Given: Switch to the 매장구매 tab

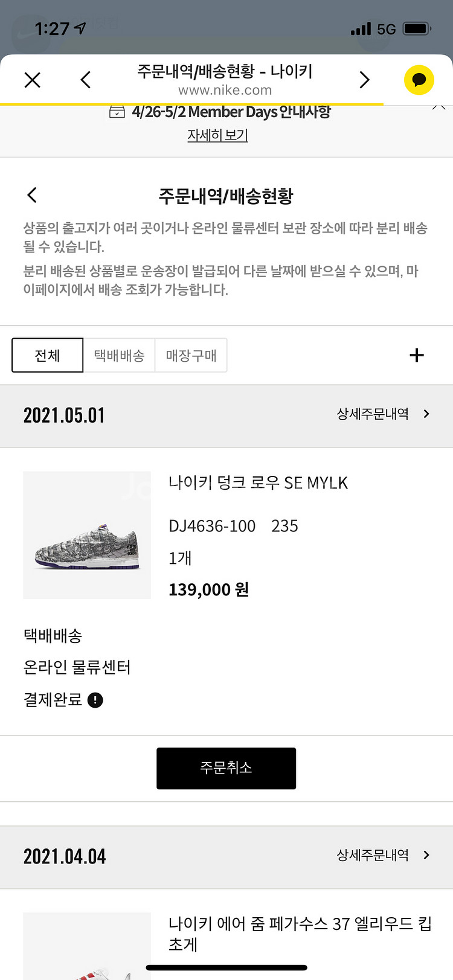Looking at the screenshot, I should pyautogui.click(x=191, y=355).
